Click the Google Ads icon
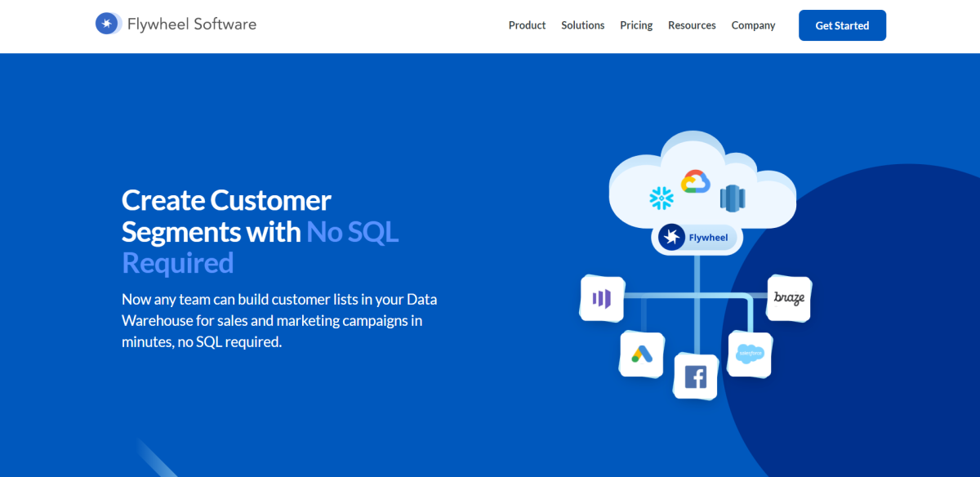Viewport: 980px width, 477px height. 642,355
